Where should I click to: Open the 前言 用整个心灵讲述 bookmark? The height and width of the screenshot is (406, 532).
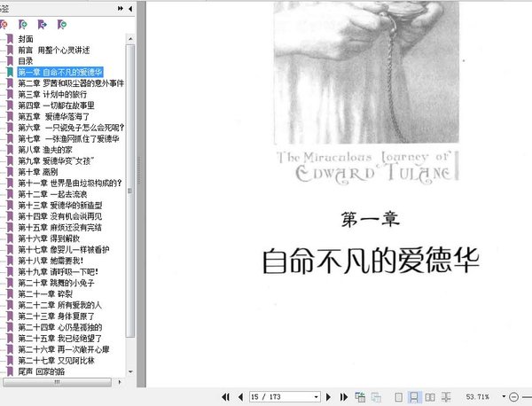pos(53,51)
